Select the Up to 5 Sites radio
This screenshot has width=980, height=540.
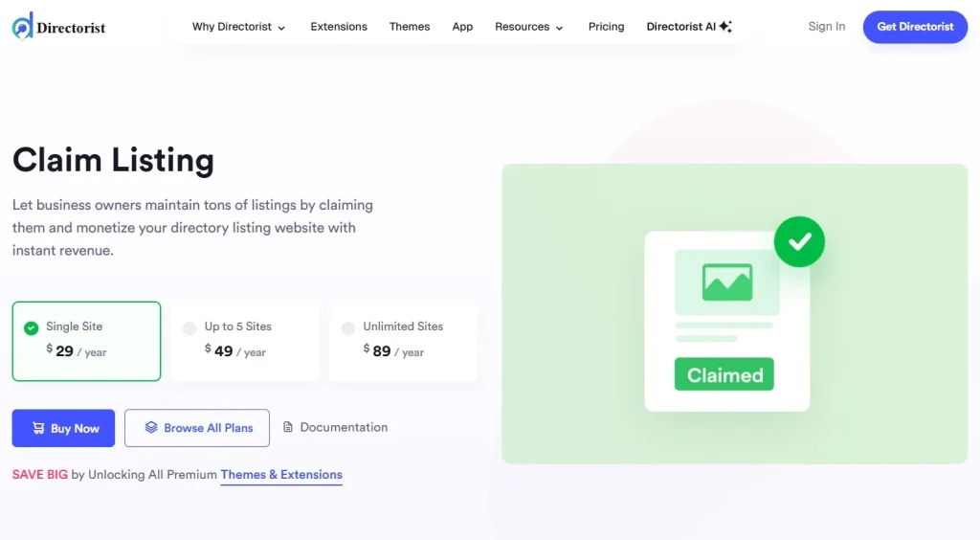(x=189, y=328)
